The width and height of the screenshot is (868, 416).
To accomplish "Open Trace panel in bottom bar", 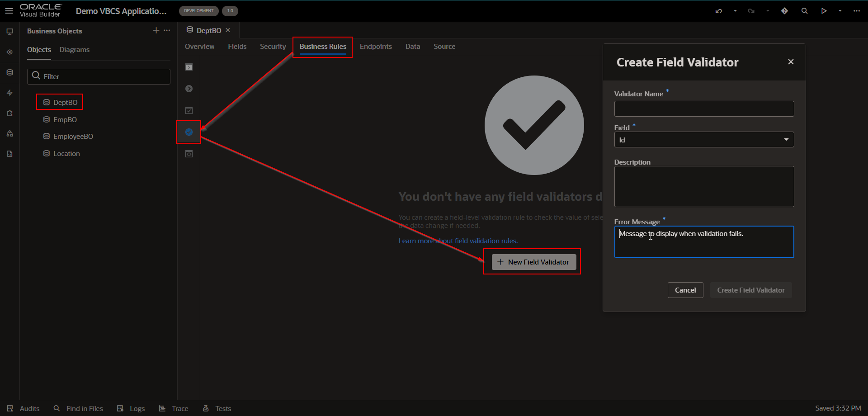I will pos(174,408).
